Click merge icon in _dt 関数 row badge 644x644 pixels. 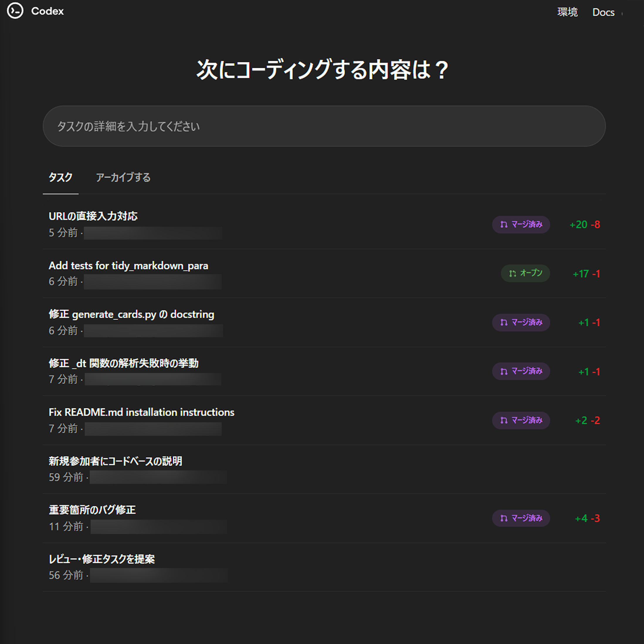tap(504, 371)
